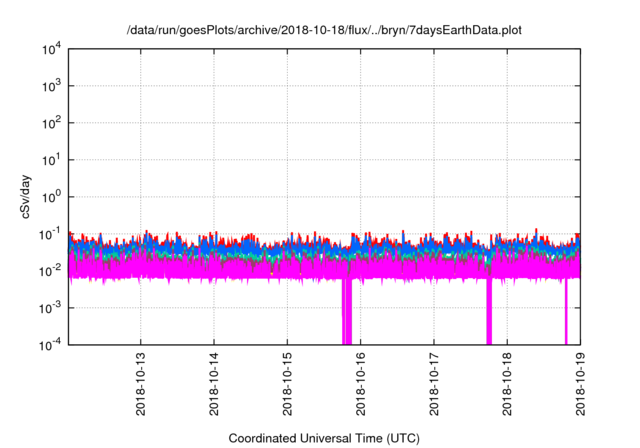Click the magenta data dropout before 2018-10-16
The height and width of the screenshot is (448, 640).
click(347, 312)
